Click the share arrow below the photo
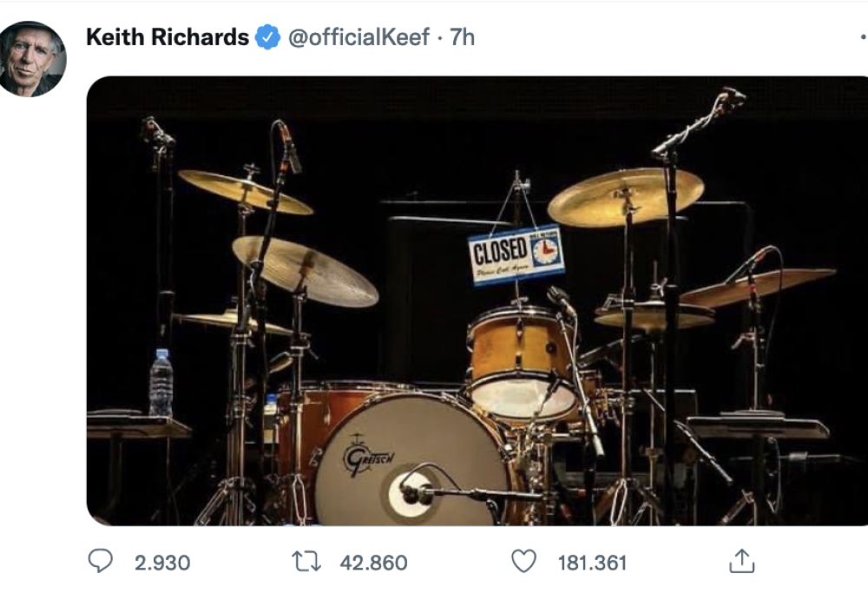Screen dimensions: 868x593 coord(744,562)
